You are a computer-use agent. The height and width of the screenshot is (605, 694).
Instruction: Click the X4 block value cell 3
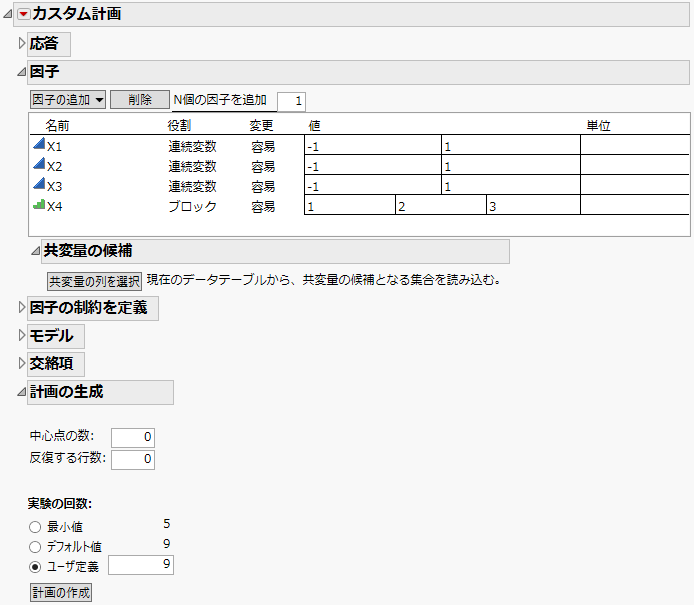tap(533, 205)
